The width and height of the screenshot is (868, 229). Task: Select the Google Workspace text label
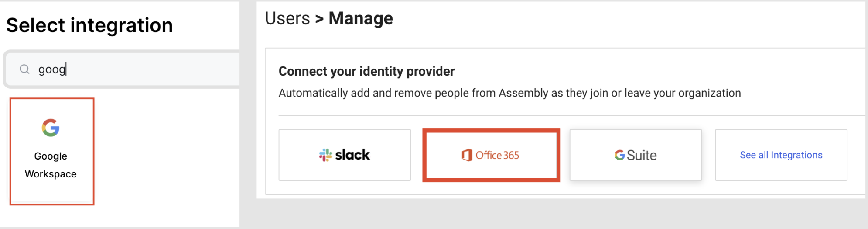(x=51, y=165)
